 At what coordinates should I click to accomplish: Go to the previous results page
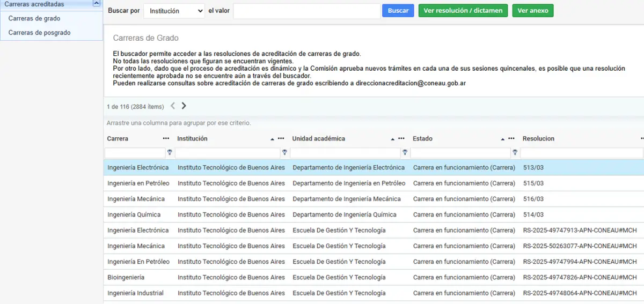173,106
